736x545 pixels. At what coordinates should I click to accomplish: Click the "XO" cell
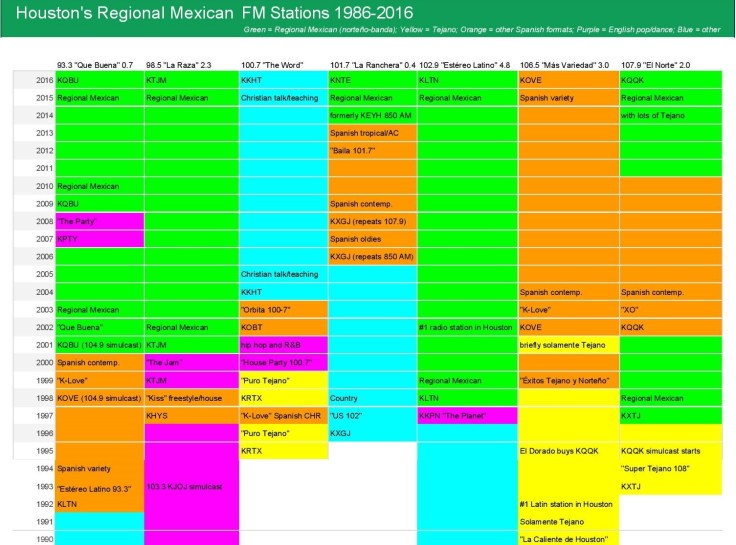tap(671, 310)
